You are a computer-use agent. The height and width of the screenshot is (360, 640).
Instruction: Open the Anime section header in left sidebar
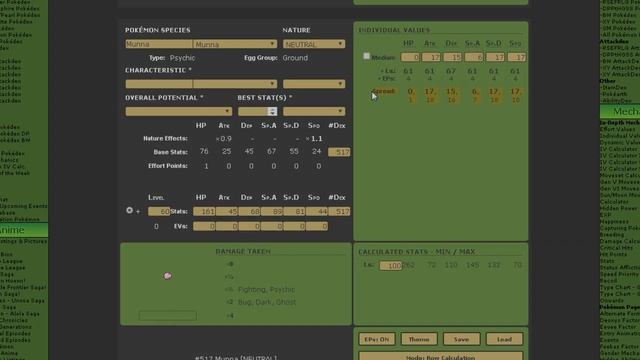click(24, 230)
